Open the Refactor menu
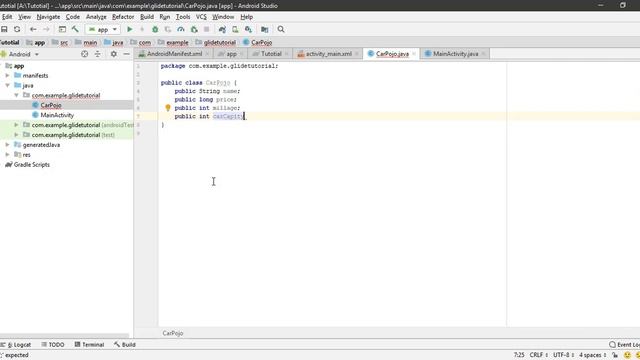Screen dimensions: 640x360 coord(123,17)
